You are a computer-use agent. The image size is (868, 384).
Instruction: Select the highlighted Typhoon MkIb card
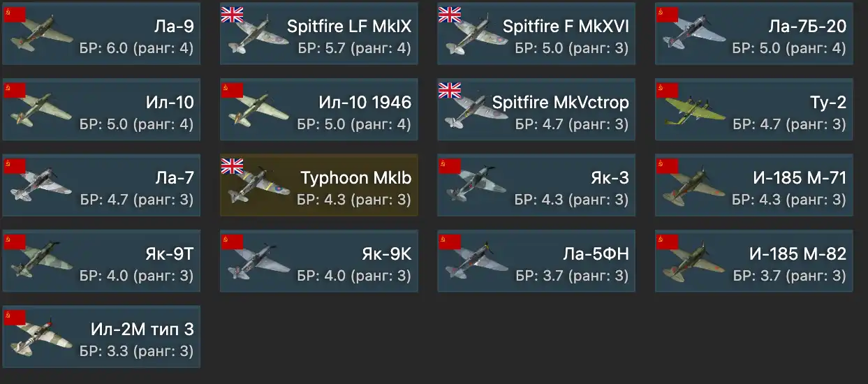[319, 185]
